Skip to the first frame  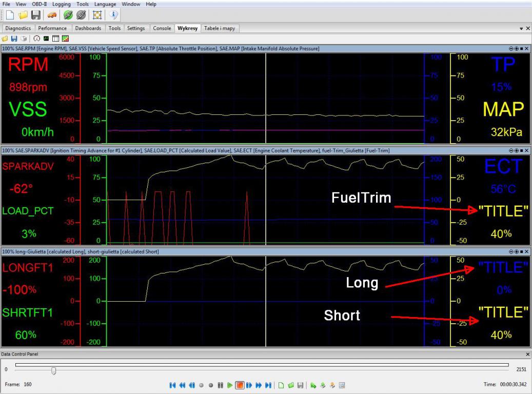[172, 385]
